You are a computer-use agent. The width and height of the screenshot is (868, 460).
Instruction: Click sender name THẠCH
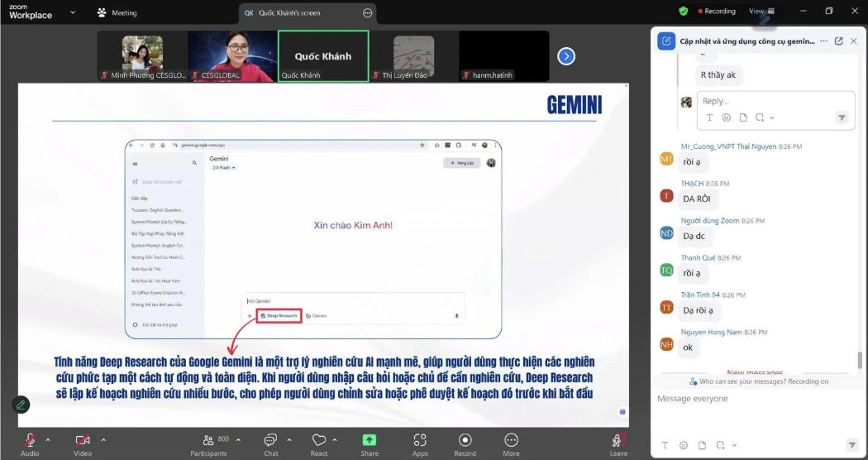click(x=692, y=184)
